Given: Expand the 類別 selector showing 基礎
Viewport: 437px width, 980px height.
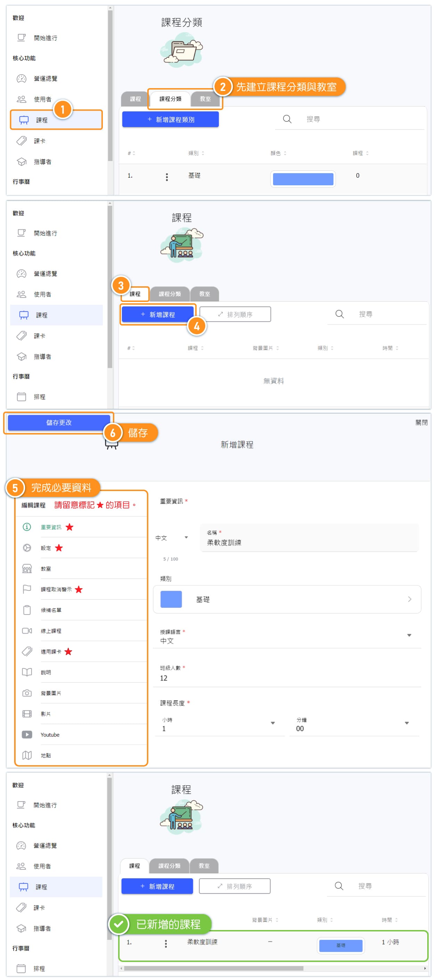Looking at the screenshot, I should pyautogui.click(x=287, y=599).
